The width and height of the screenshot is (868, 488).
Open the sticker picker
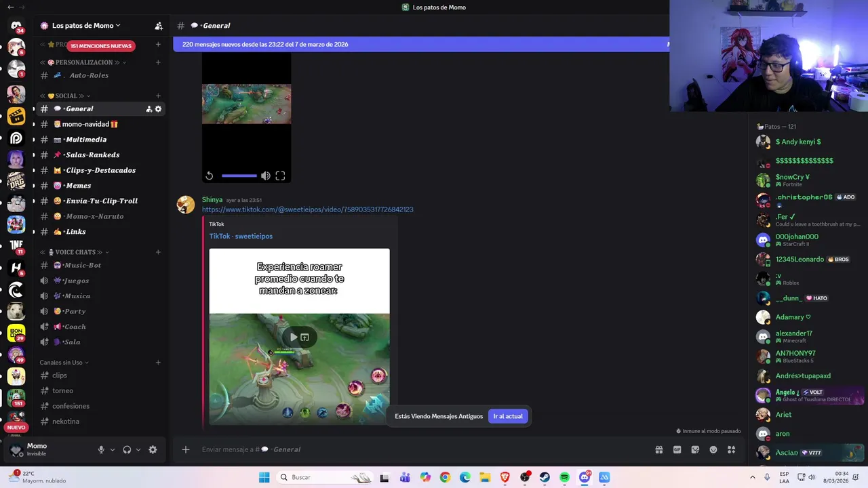click(x=695, y=449)
